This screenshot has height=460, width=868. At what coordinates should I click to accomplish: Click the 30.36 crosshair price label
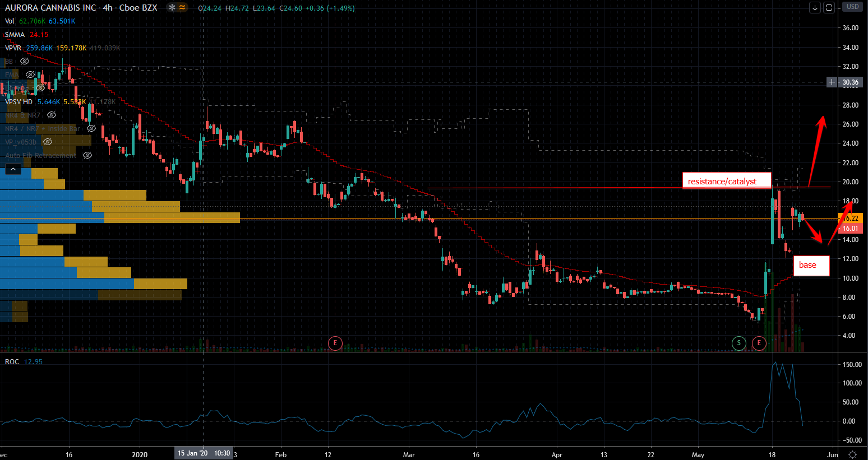[851, 82]
